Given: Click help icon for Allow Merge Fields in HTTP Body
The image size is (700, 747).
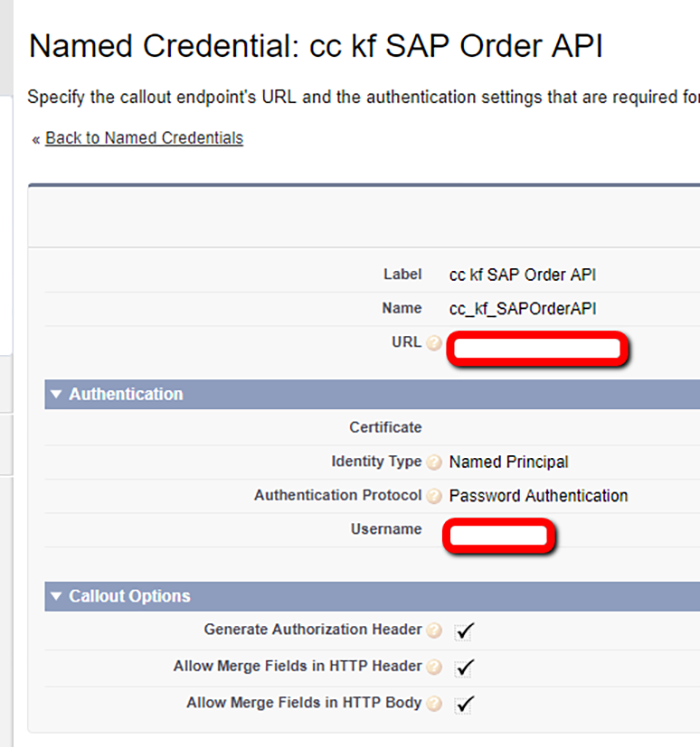Looking at the screenshot, I should (x=434, y=704).
